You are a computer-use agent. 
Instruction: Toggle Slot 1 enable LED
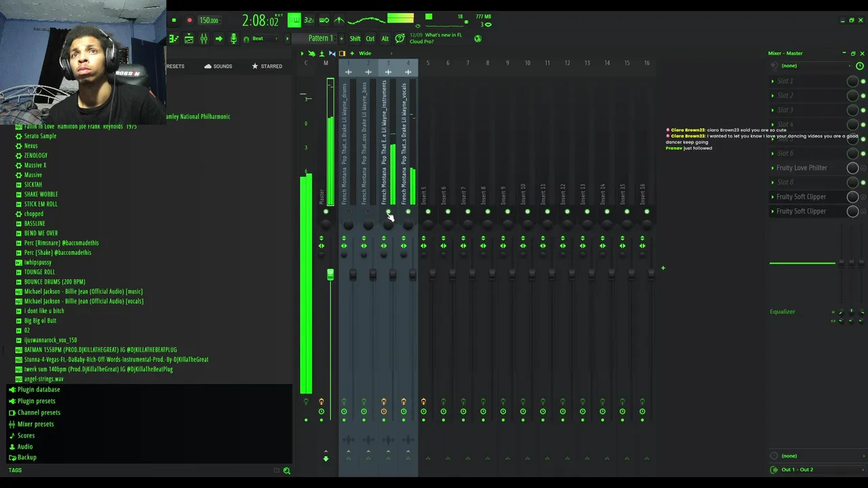[x=863, y=81]
